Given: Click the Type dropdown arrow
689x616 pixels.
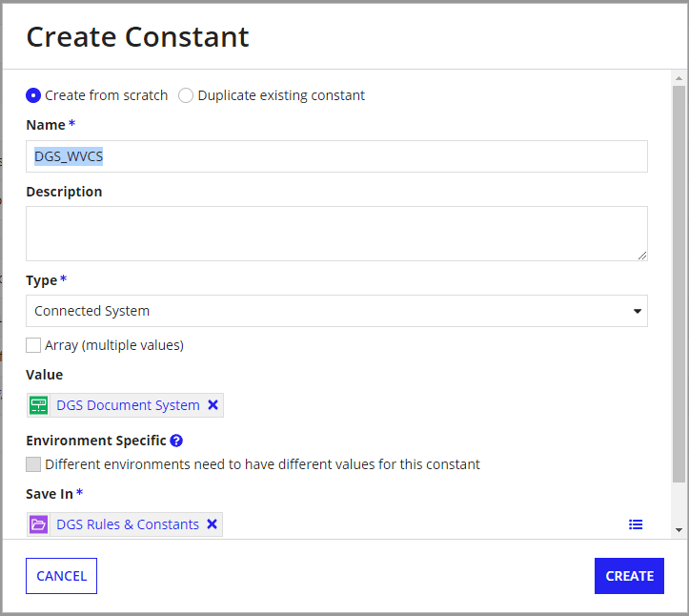Looking at the screenshot, I should (x=637, y=312).
